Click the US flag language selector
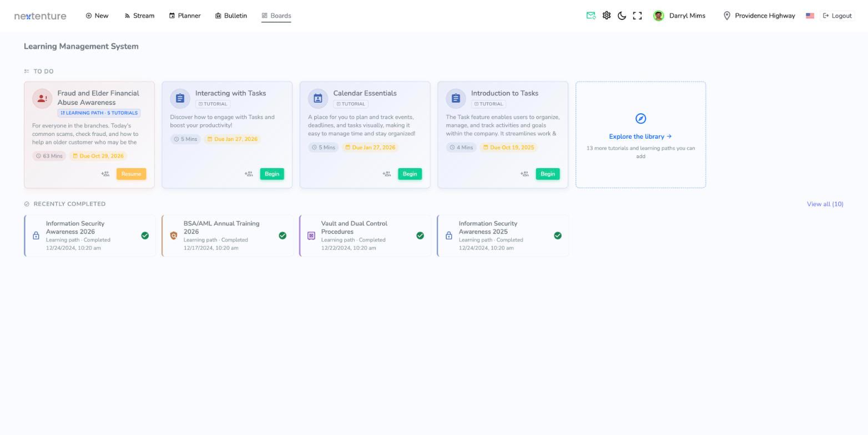Viewport: 868px width, 435px height. click(x=810, y=16)
